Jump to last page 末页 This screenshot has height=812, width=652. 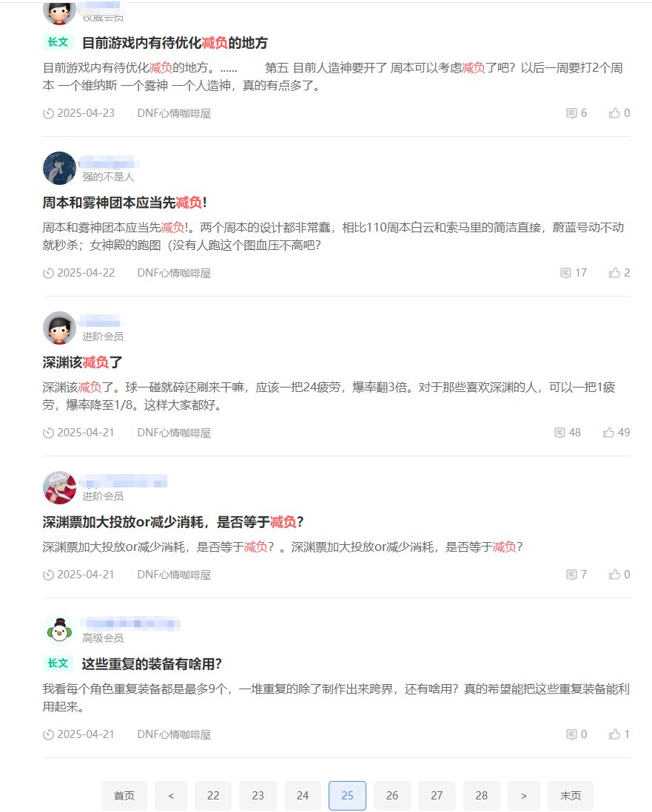point(571,796)
